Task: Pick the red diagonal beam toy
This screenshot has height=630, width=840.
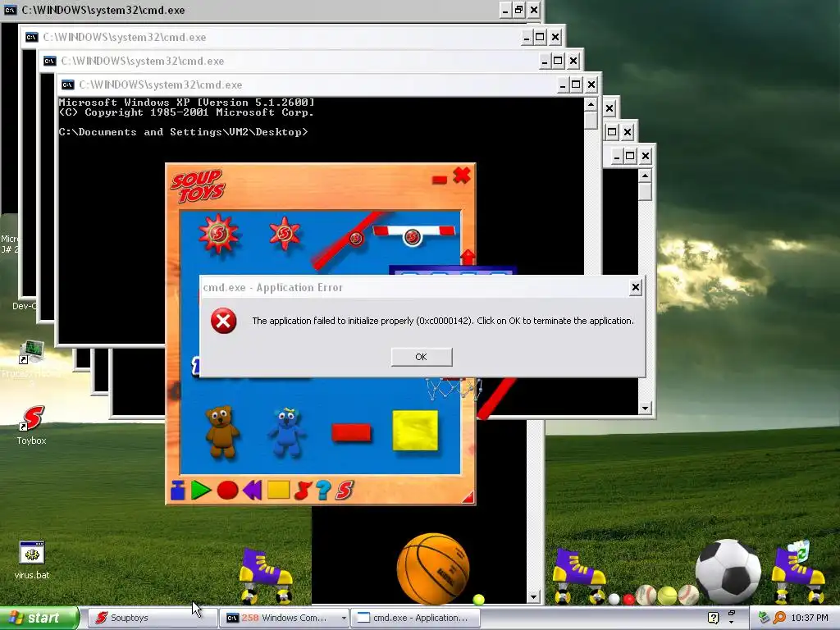Action: tap(347, 240)
